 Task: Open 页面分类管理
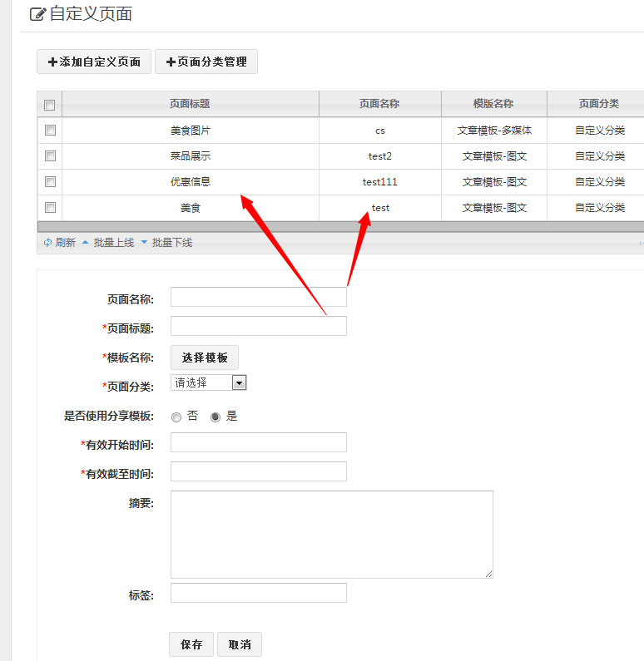206,62
